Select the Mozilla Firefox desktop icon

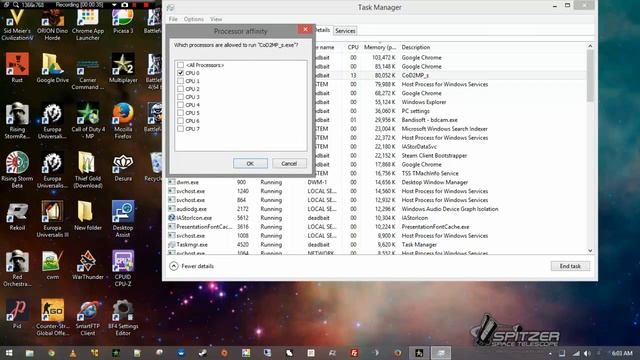[x=123, y=121]
